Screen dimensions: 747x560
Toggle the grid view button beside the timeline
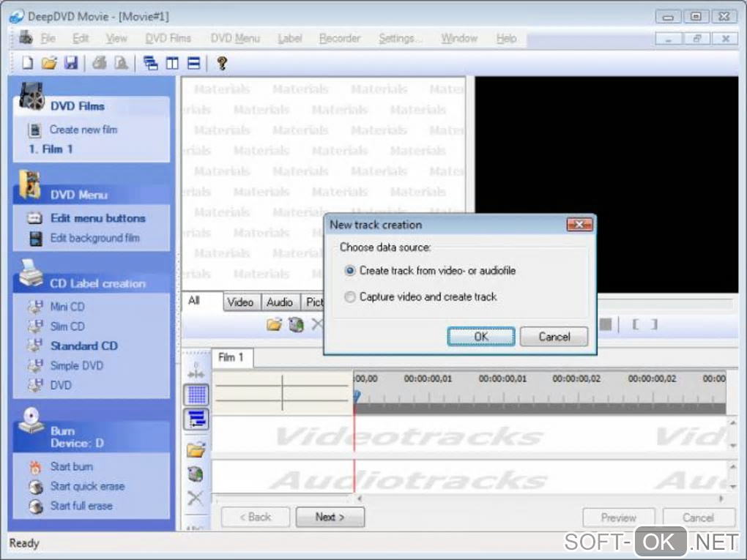click(196, 395)
